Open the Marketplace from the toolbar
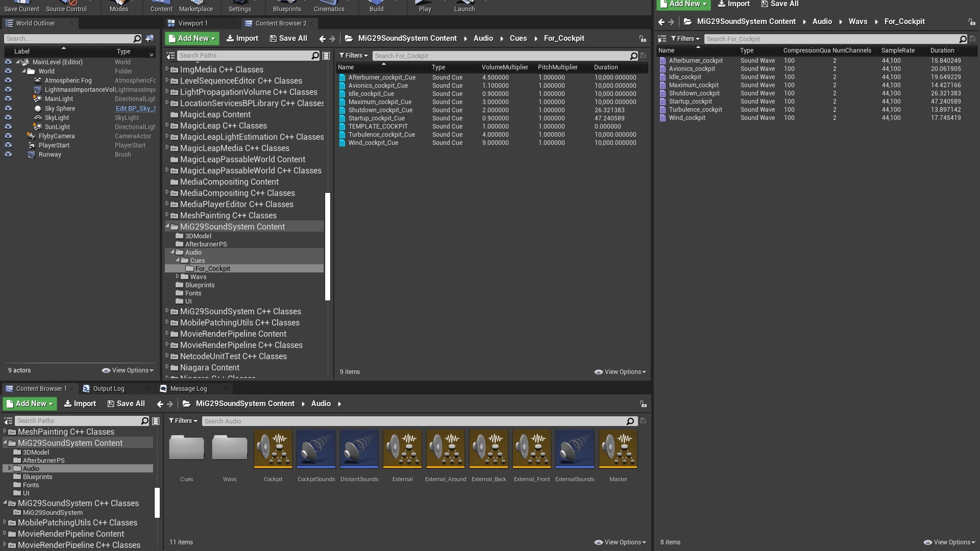 195,5
